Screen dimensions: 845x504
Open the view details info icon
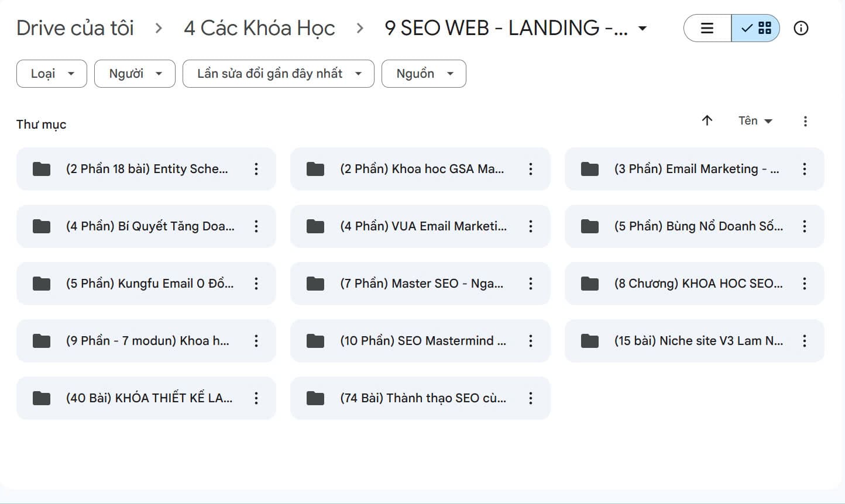(x=801, y=28)
